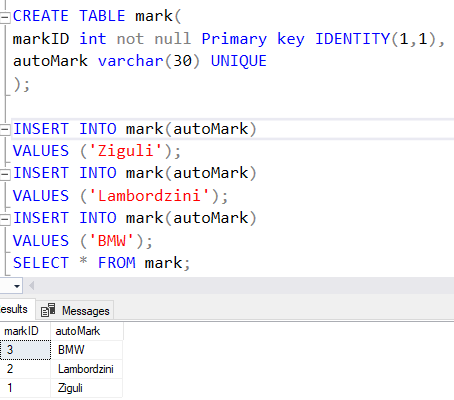This screenshot has height=400, width=454.
Task: Collapse the first INSERT INTO statement (Ziguli)
Action: tap(5, 130)
